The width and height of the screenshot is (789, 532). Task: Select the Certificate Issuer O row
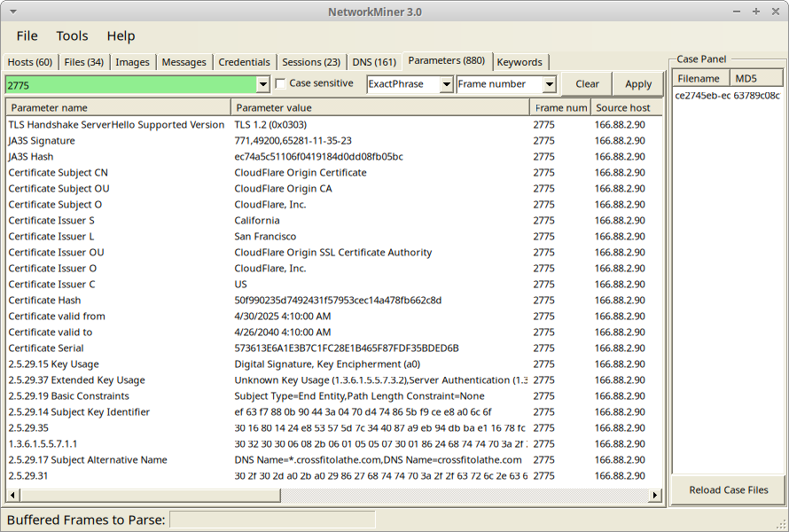tap(334, 269)
